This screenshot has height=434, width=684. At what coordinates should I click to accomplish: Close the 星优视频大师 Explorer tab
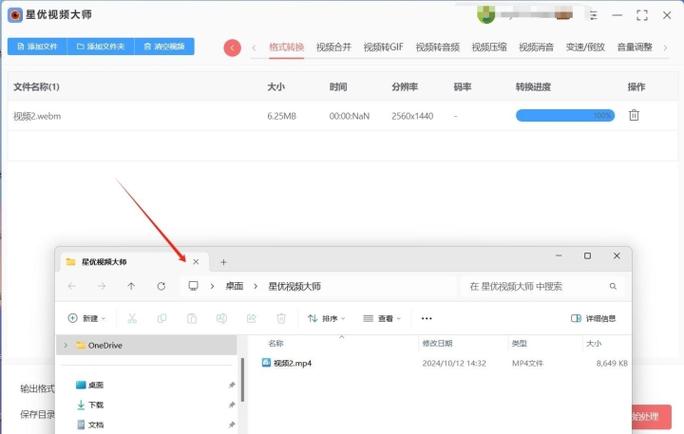(196, 262)
